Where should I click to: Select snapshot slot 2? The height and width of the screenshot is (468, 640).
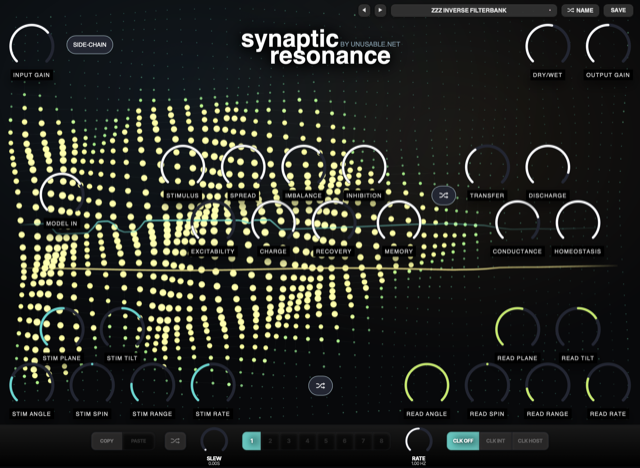[270, 441]
